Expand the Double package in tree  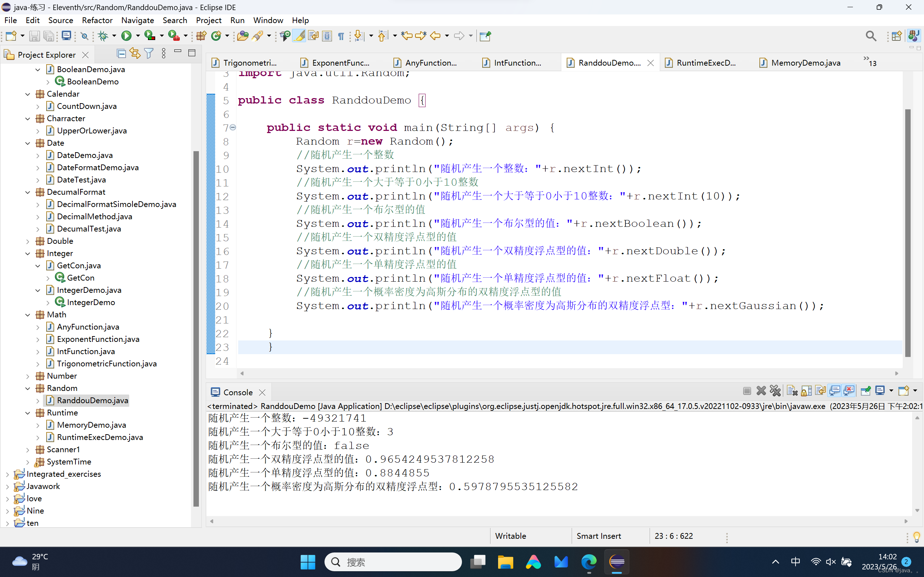(x=28, y=241)
